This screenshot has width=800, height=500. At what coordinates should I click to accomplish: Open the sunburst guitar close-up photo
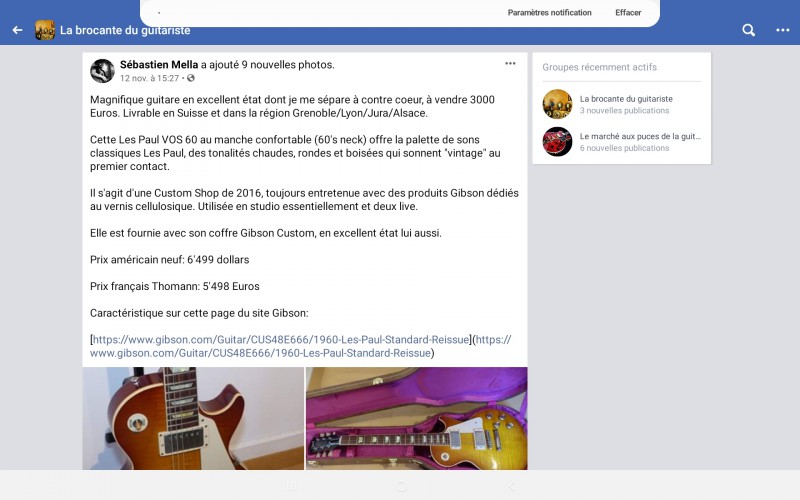[193, 418]
